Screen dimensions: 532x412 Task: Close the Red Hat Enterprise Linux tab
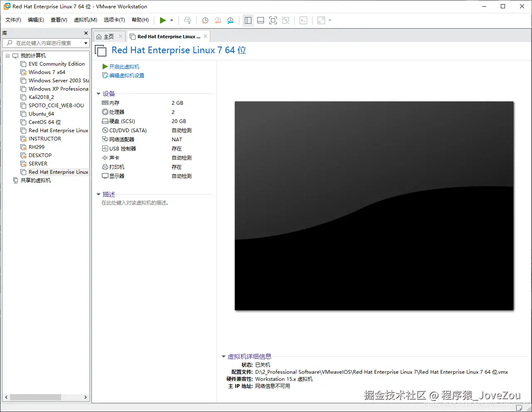coord(205,36)
